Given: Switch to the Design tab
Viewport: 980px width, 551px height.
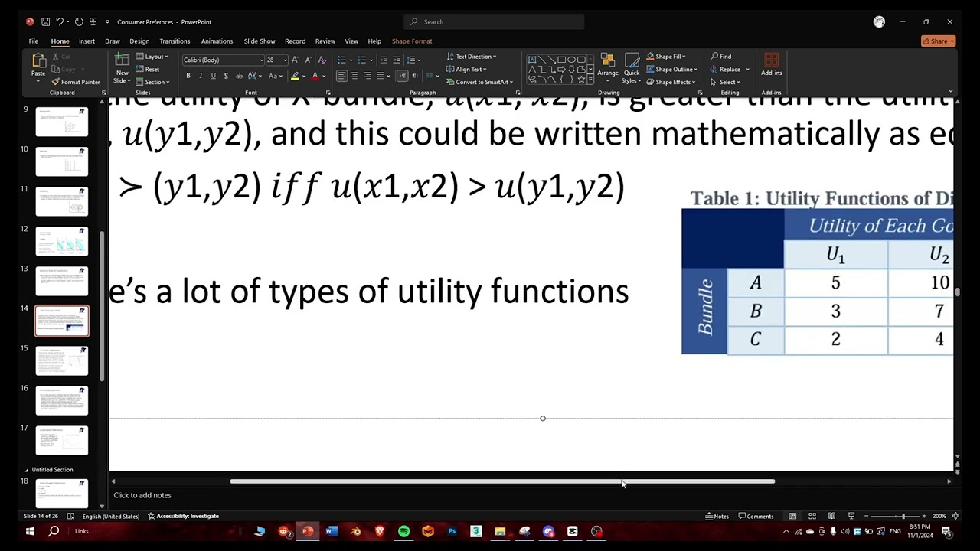Looking at the screenshot, I should coord(139,41).
